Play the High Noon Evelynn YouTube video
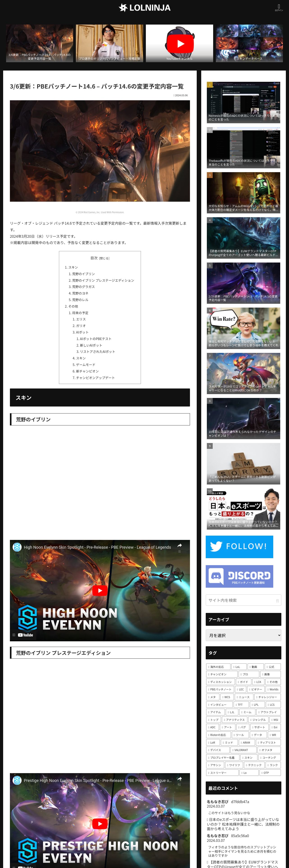Screen dimensions: 289x868 coord(100,590)
